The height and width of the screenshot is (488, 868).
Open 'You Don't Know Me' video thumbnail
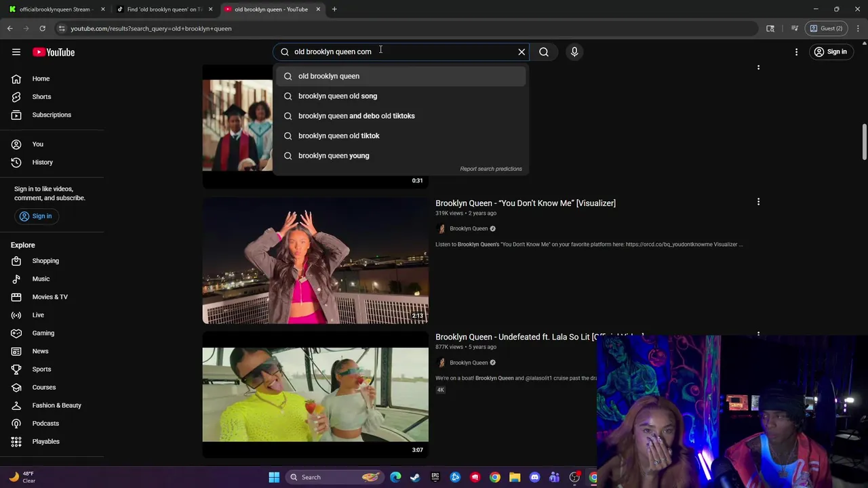coord(315,260)
